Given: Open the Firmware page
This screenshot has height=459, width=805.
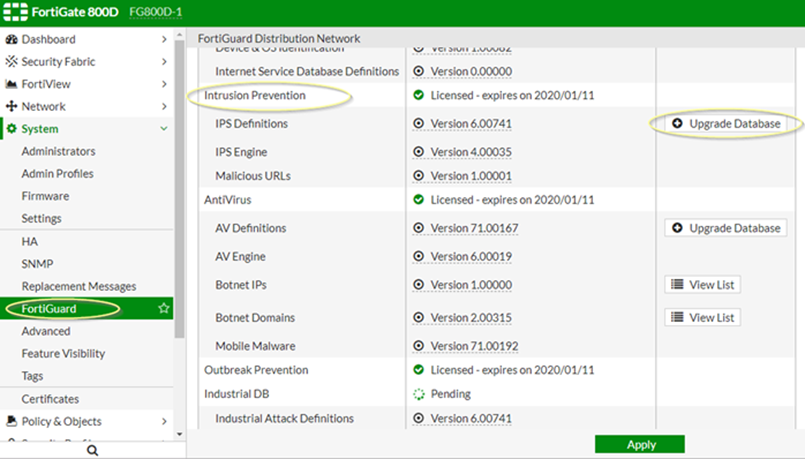Looking at the screenshot, I should pyautogui.click(x=45, y=196).
